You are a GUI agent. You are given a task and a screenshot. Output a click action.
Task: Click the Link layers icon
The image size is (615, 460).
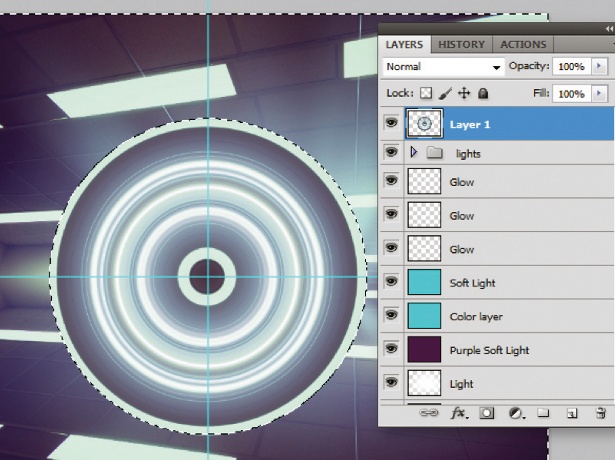[x=429, y=413]
